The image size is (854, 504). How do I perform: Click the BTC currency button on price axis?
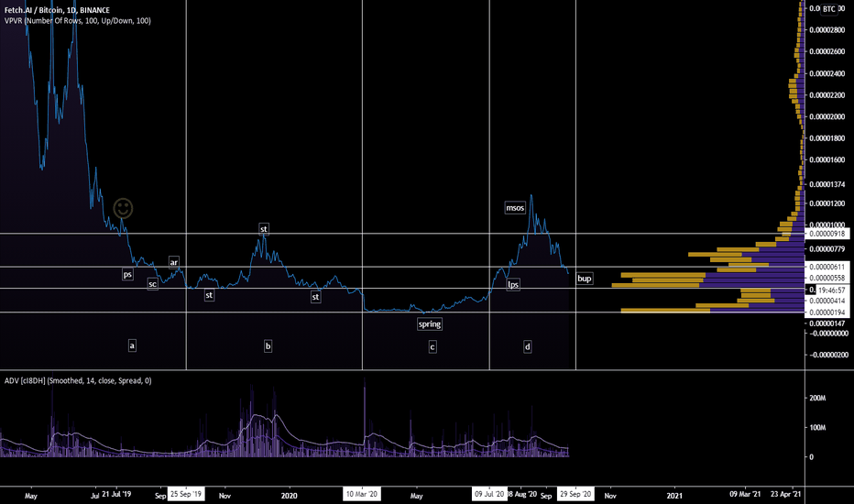coord(829,9)
